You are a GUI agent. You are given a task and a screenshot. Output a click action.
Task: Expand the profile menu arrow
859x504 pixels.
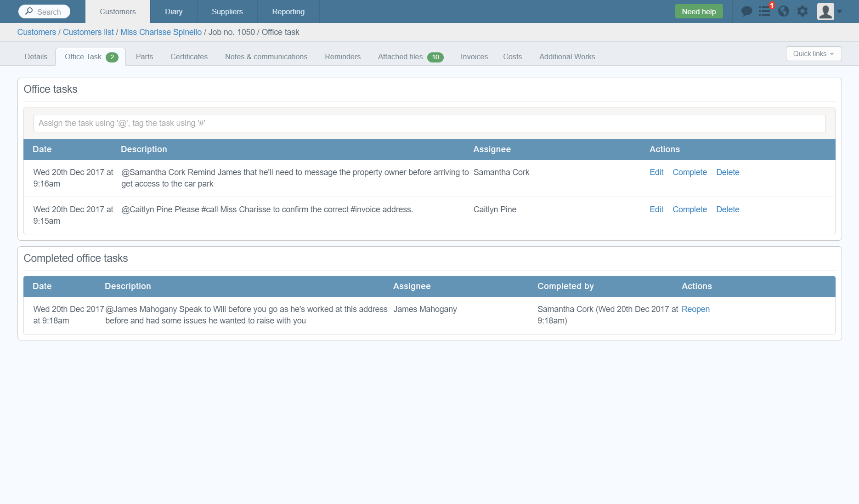coord(840,11)
